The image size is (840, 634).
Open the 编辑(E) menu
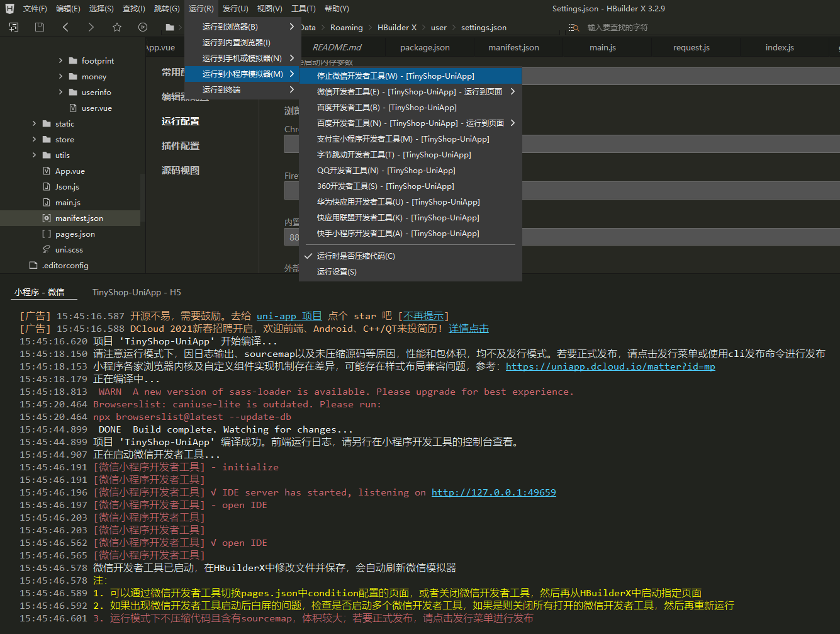point(68,9)
